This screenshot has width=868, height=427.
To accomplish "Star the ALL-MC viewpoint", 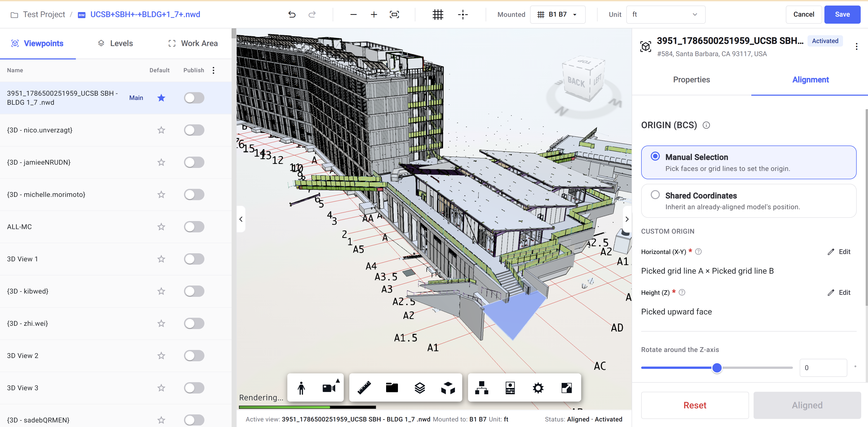I will tap(161, 227).
